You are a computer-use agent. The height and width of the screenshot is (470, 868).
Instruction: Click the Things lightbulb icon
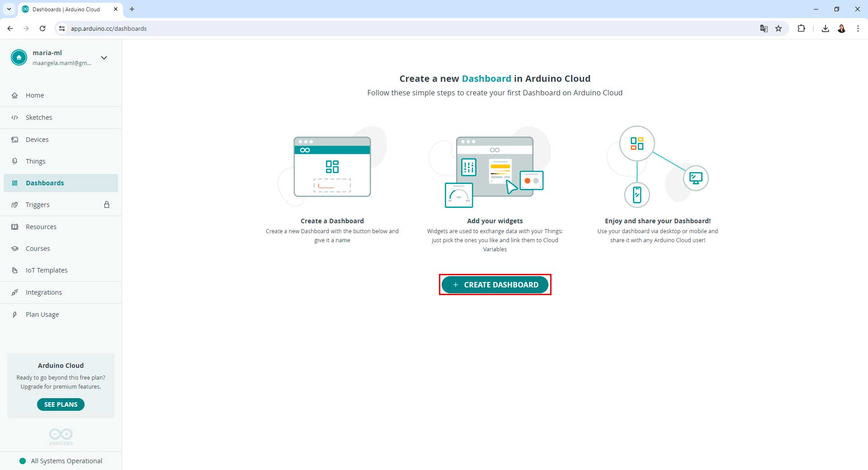click(15, 161)
